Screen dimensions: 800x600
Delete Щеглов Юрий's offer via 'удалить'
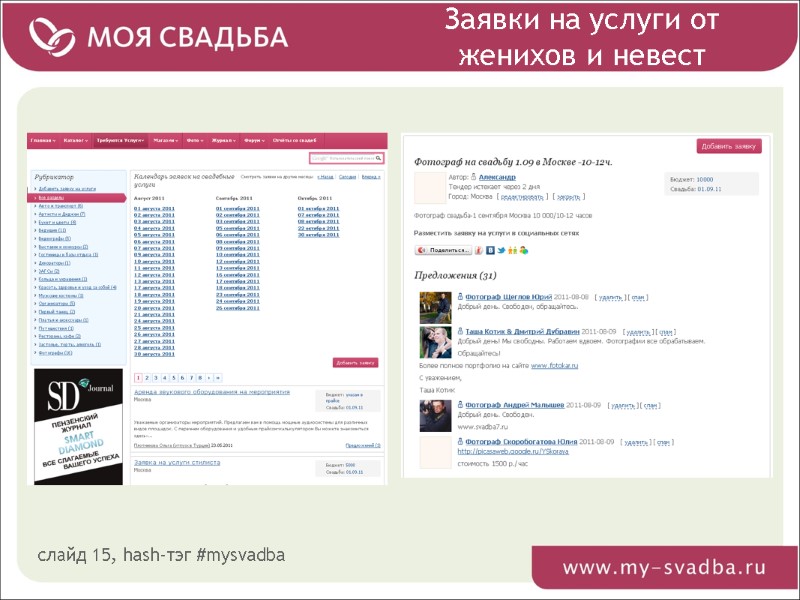[610, 297]
